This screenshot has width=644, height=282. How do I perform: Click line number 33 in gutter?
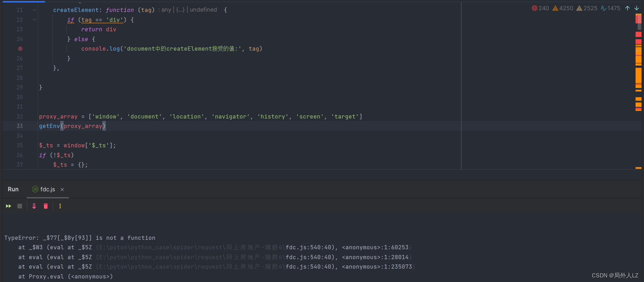click(20, 126)
